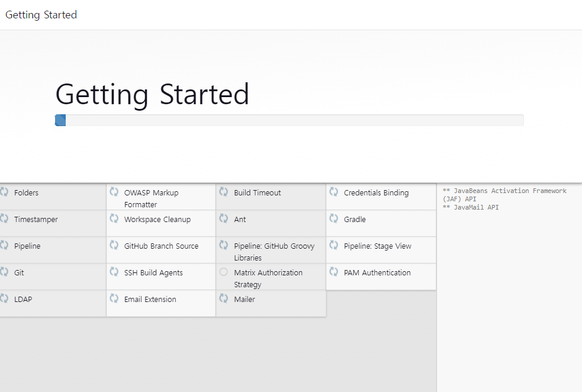
Task: Click the spinner icon beside GitHub Branch Source
Action: (x=114, y=245)
